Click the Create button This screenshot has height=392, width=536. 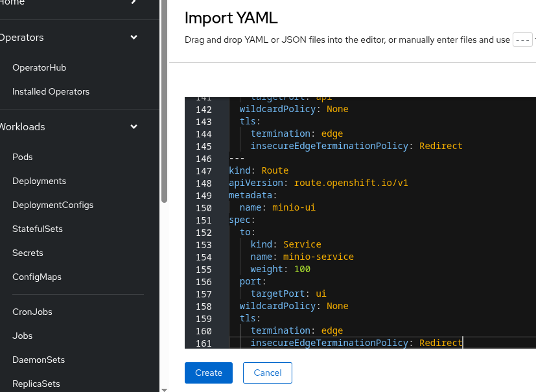coord(208,373)
